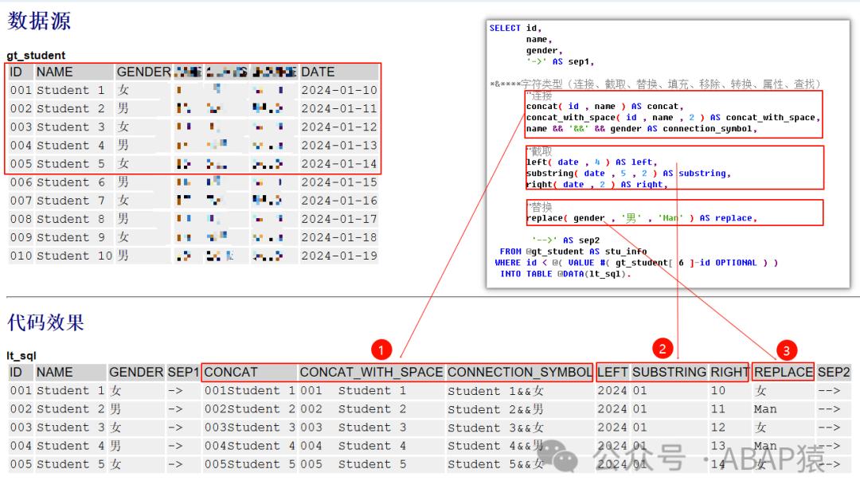Click the REPLACE column header
The width and height of the screenshot is (860, 504).
(784, 373)
